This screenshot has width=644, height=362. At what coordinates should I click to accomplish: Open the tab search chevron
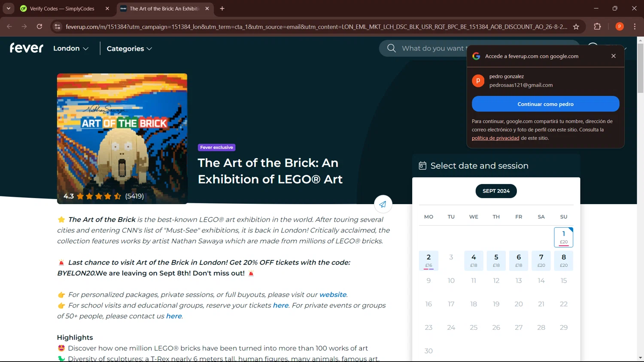click(9, 9)
